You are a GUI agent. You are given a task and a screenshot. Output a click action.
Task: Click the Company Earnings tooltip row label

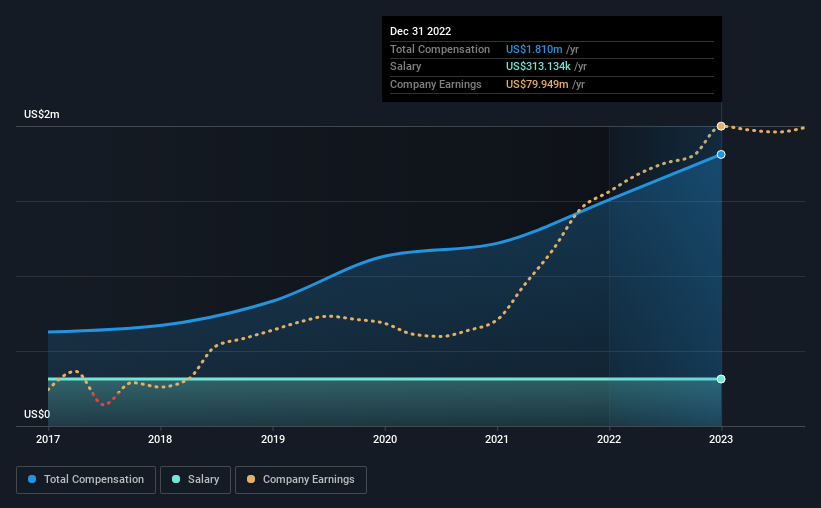point(436,84)
